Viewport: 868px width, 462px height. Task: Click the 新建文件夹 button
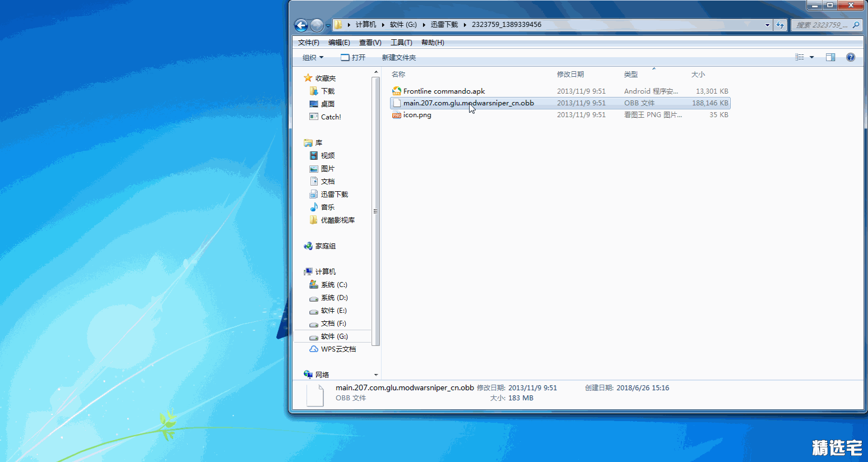(x=399, y=57)
